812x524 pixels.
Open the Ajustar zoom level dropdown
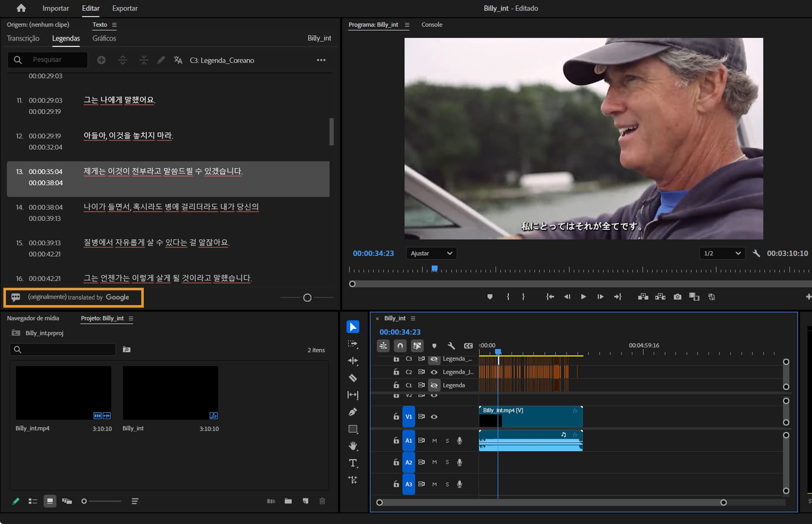[431, 253]
